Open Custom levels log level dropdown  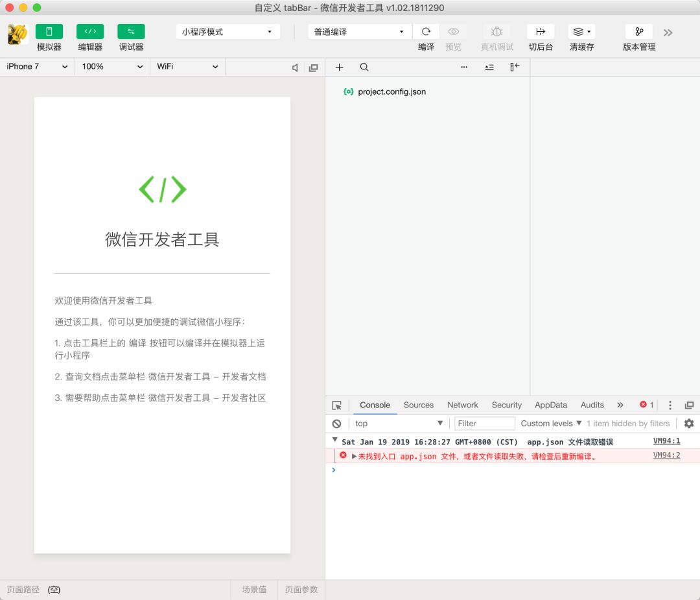[552, 423]
